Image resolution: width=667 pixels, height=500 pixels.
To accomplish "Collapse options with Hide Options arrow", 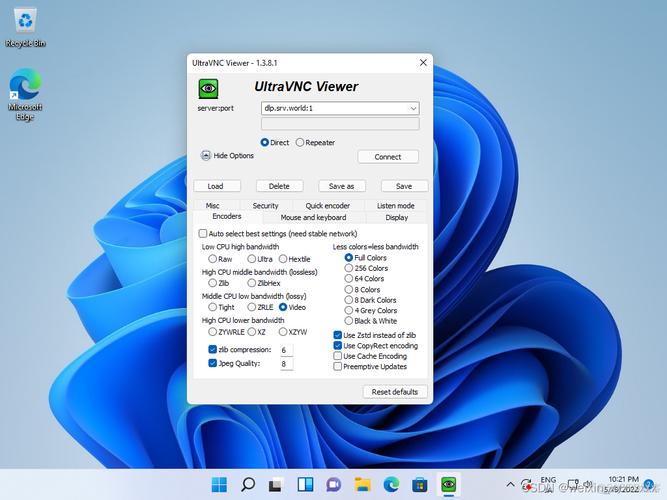I will click(205, 156).
